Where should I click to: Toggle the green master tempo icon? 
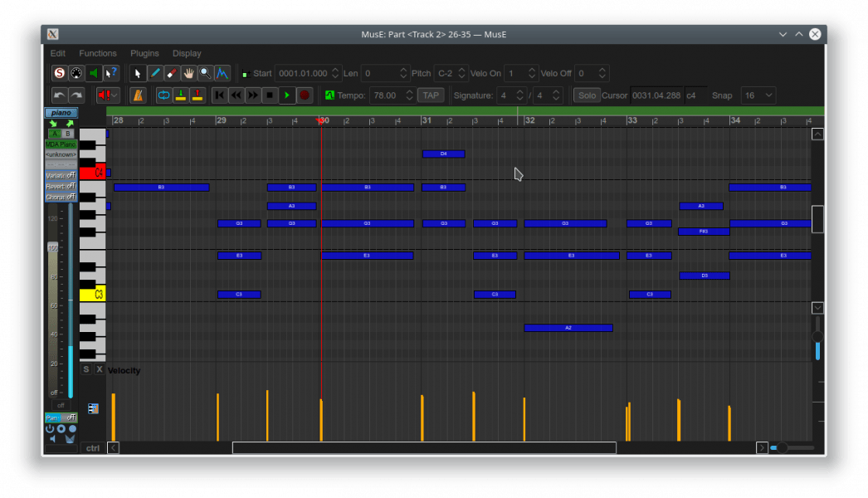330,95
